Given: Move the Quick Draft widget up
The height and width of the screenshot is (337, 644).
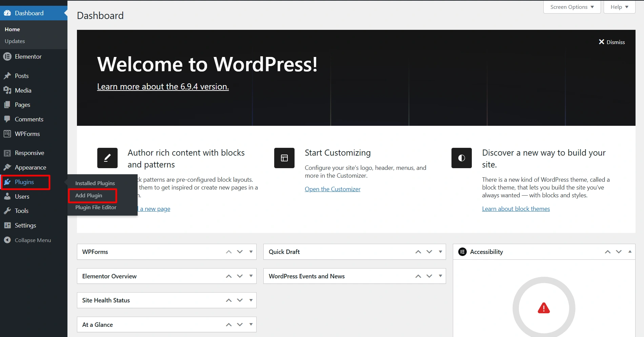Looking at the screenshot, I should click(x=418, y=252).
